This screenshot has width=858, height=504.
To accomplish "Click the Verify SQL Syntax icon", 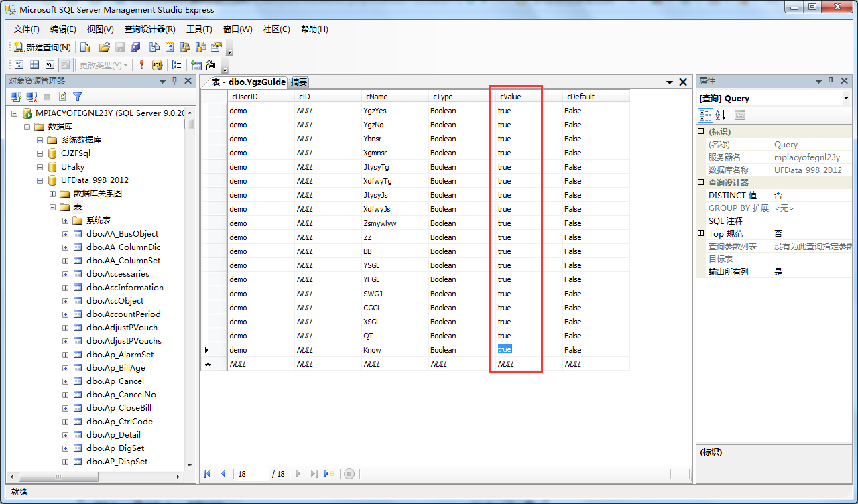I will tap(157, 65).
